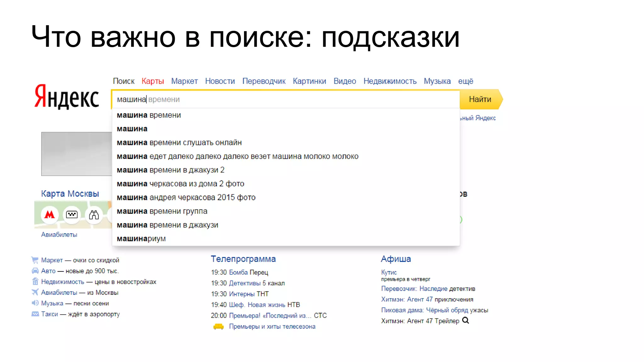Open Перевозчик: Наследие link
Image resolution: width=644 pixels, height=362 pixels.
pos(414,289)
